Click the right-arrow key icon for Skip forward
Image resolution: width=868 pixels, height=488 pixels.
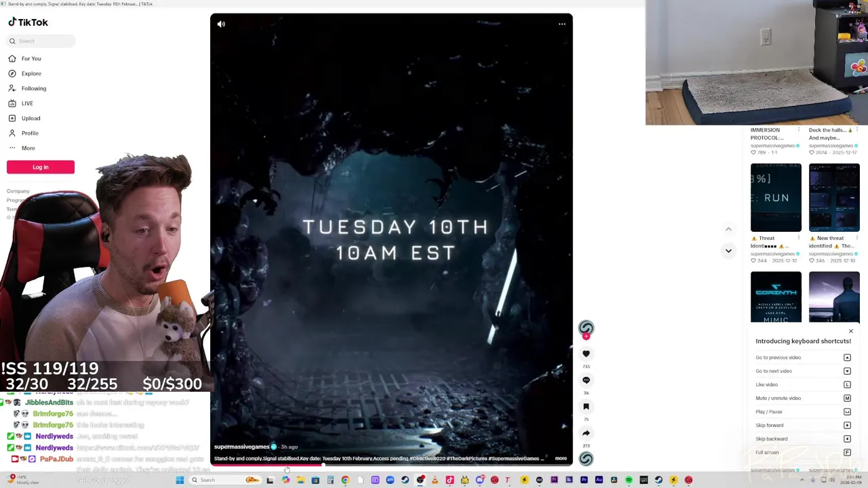(x=847, y=425)
